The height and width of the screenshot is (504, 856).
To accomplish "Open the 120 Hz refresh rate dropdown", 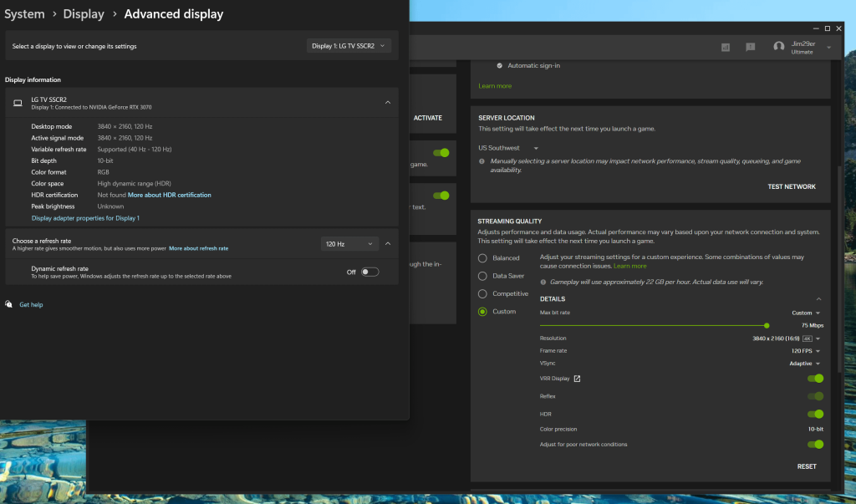I will tap(349, 244).
